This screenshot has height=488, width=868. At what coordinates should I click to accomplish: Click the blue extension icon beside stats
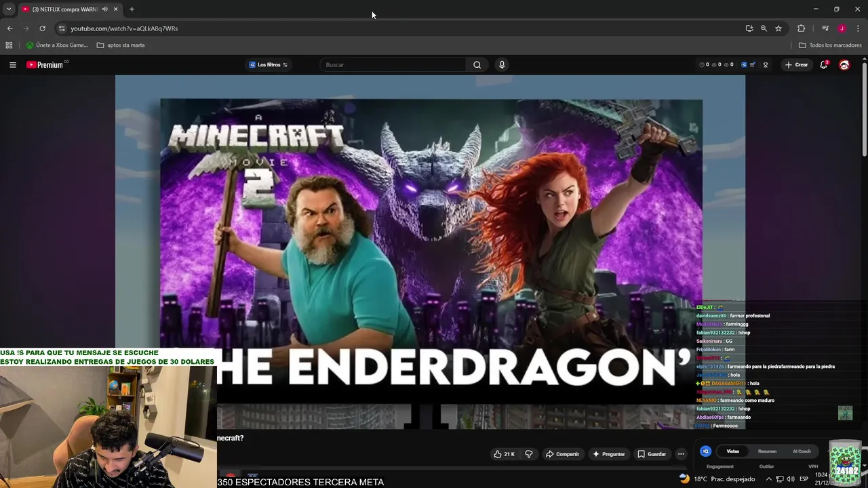point(744,65)
